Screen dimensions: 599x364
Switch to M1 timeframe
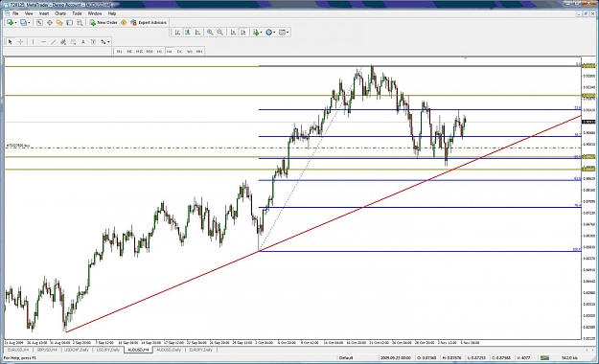click(x=119, y=52)
